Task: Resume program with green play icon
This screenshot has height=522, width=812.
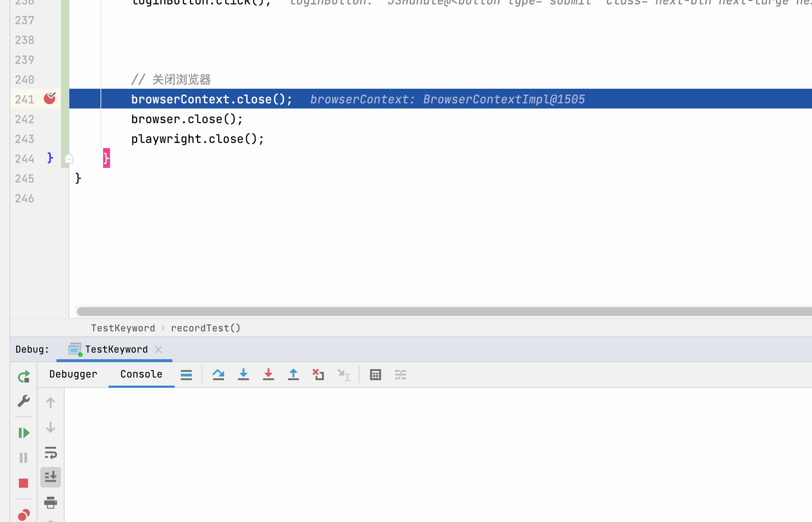Action: pos(24,433)
